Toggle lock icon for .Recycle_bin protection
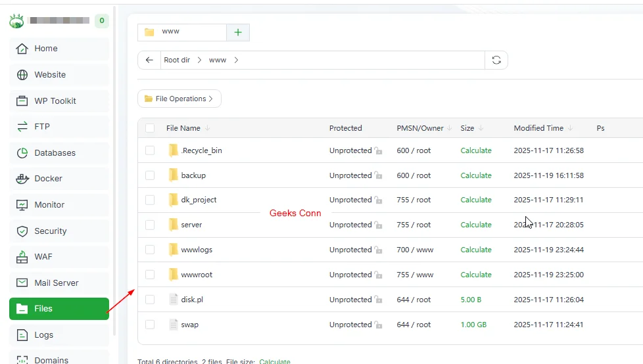The height and width of the screenshot is (364, 643). tap(378, 151)
